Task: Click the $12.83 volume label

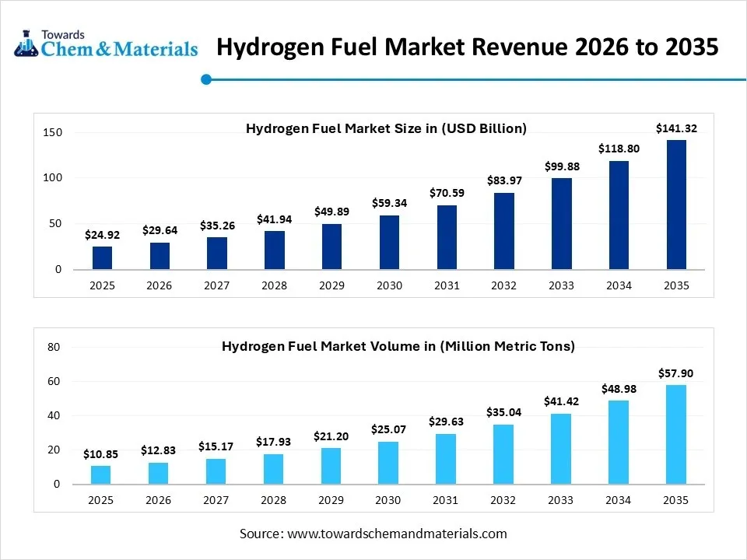Action: click(158, 450)
